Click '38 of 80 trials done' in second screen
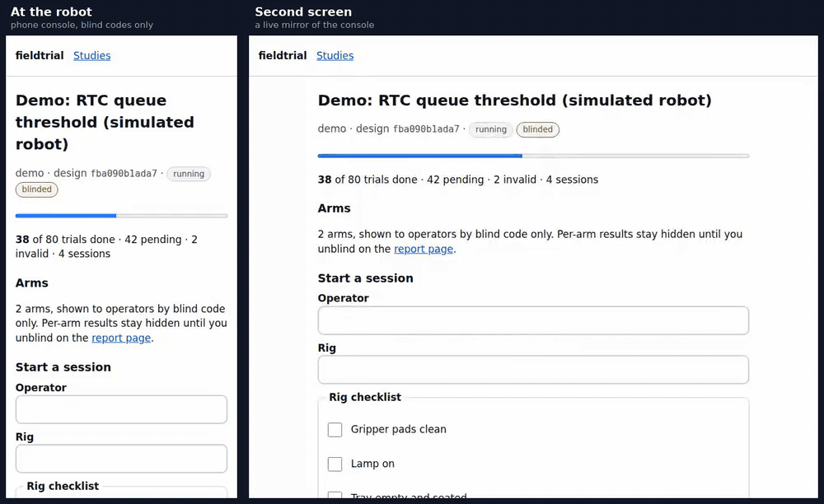The height and width of the screenshot is (504, 824). [368, 180]
